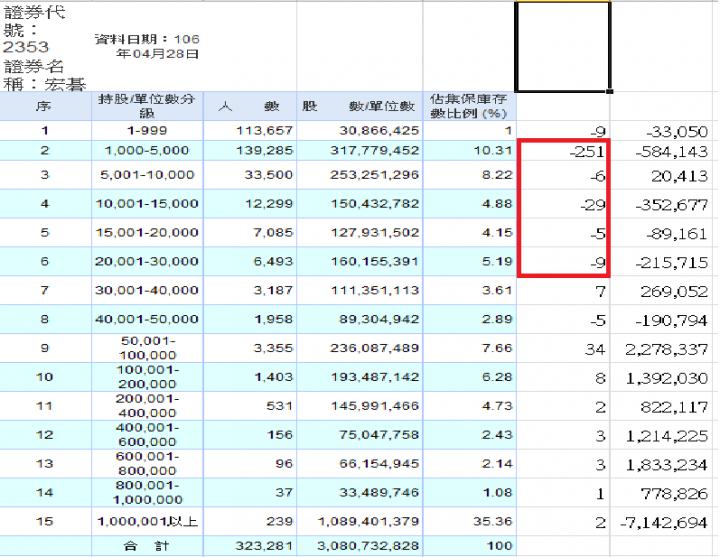
Task: Select the cell showing 113,657
Action: (x=250, y=131)
